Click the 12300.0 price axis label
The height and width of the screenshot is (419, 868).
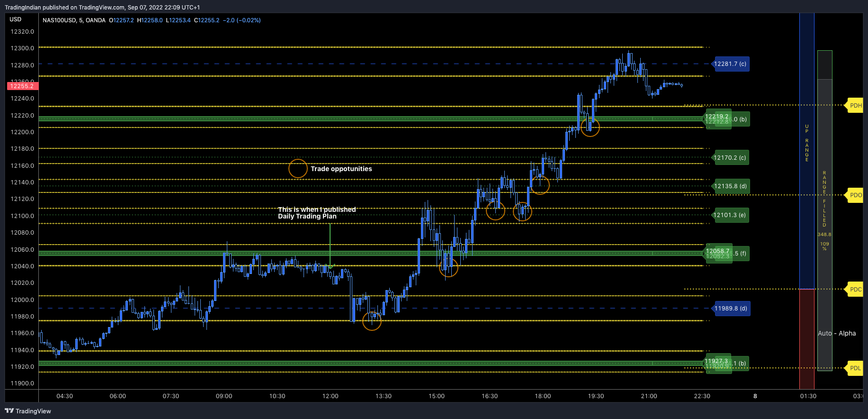[x=22, y=48]
